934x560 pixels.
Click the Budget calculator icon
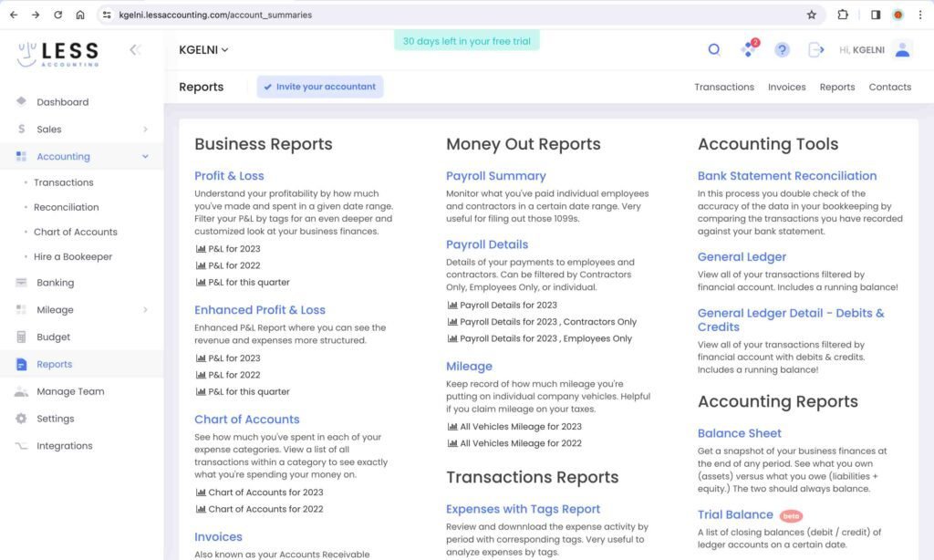(x=20, y=337)
